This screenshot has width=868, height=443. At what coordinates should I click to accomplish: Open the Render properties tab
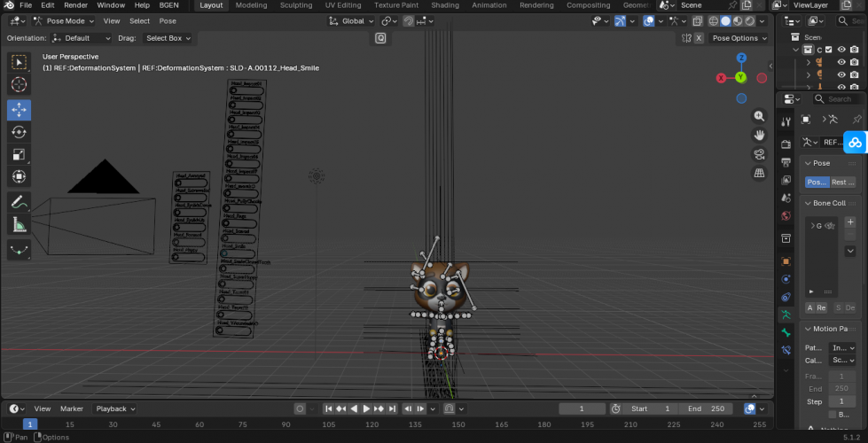click(x=786, y=144)
